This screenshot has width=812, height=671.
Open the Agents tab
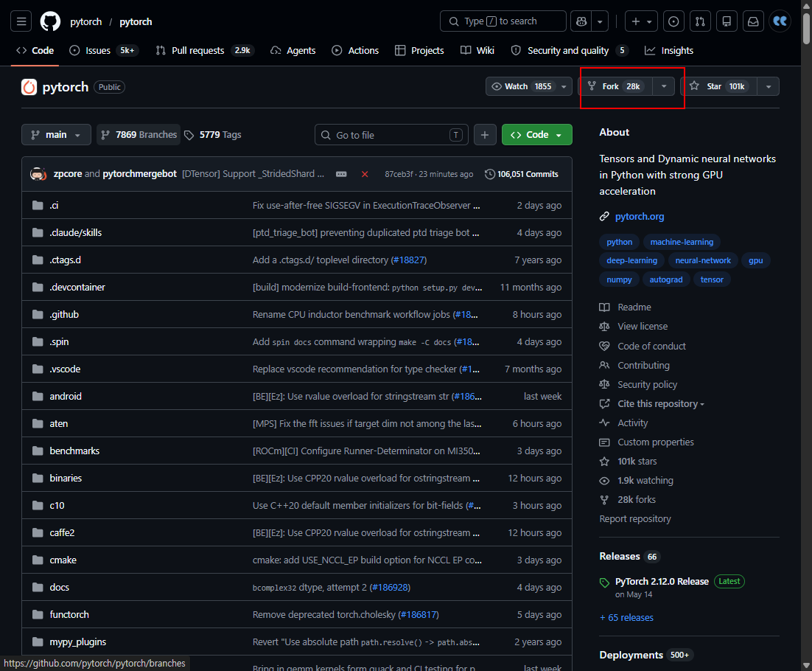tap(293, 50)
